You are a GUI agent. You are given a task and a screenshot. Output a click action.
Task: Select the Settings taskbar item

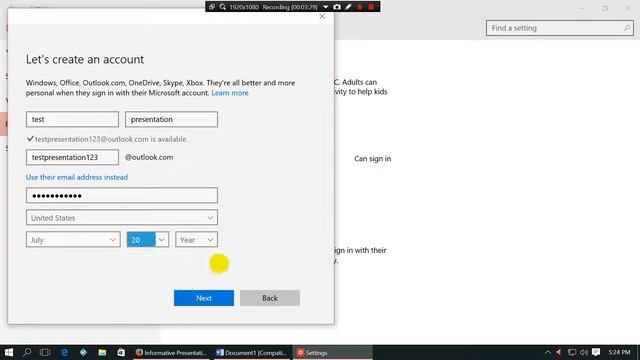pyautogui.click(x=332, y=353)
